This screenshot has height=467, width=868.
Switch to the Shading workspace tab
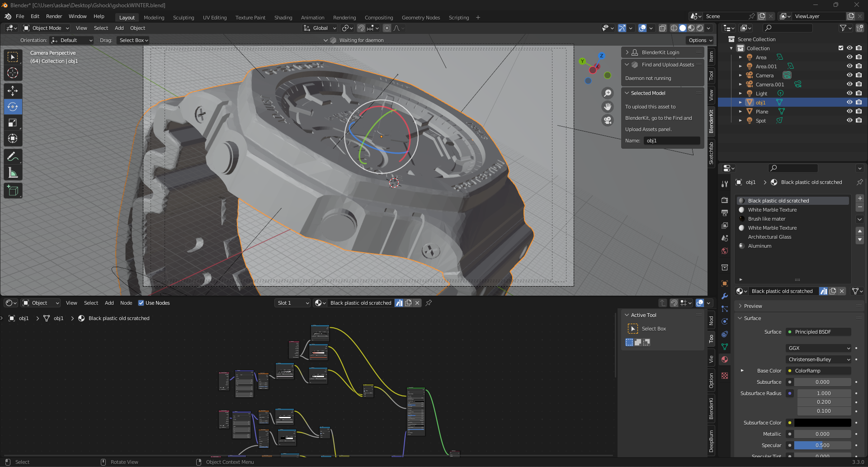pyautogui.click(x=283, y=18)
